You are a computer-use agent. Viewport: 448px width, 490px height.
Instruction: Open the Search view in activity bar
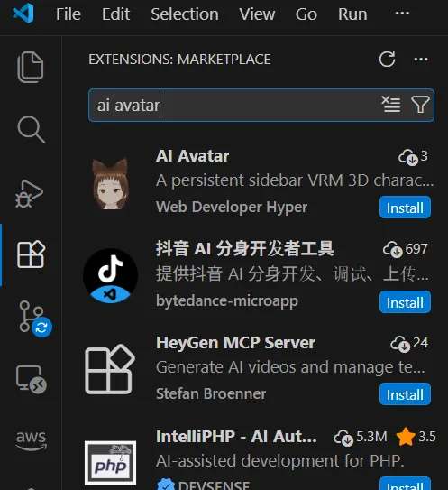coord(31,129)
